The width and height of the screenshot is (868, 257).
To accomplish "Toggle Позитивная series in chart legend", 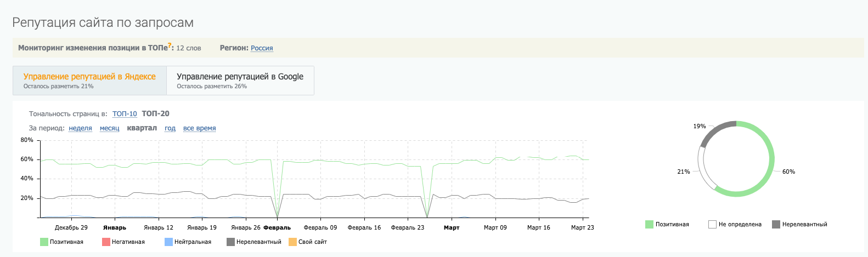I will click(x=61, y=242).
